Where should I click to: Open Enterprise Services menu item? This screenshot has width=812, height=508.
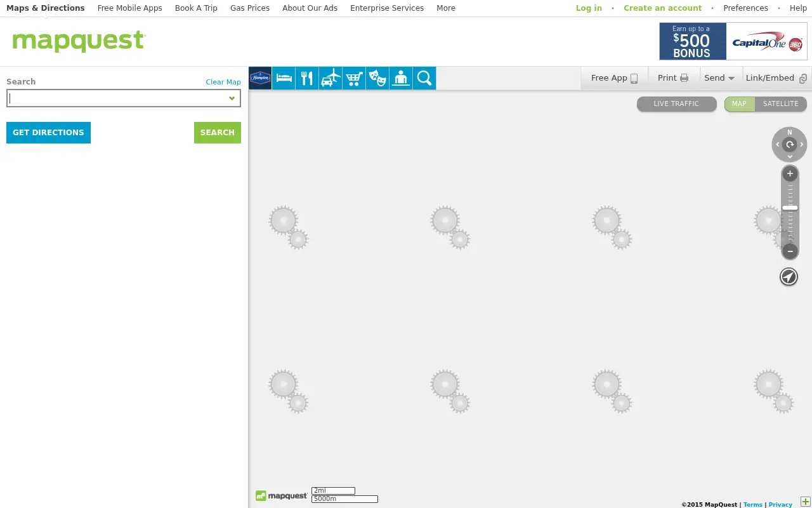click(387, 8)
